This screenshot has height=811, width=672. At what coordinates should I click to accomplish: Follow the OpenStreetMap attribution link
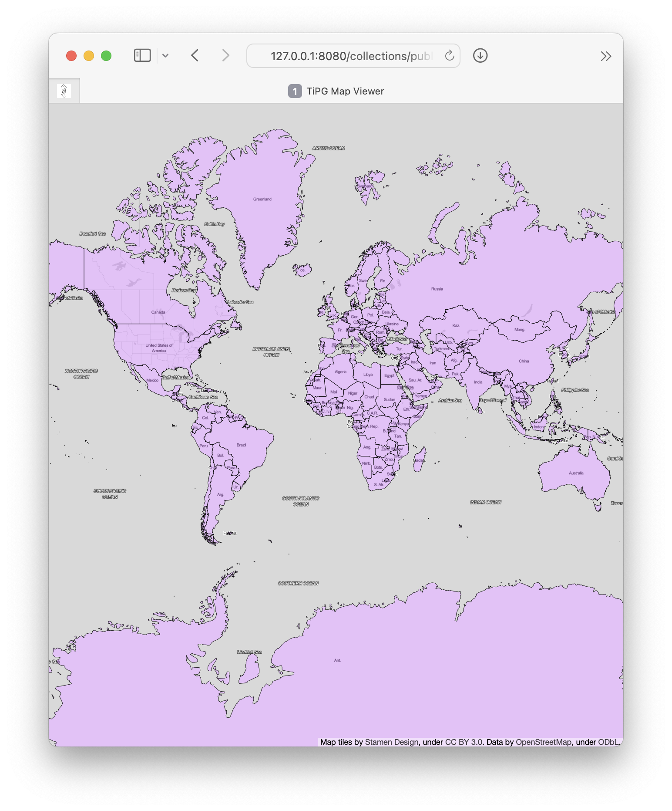point(543,742)
